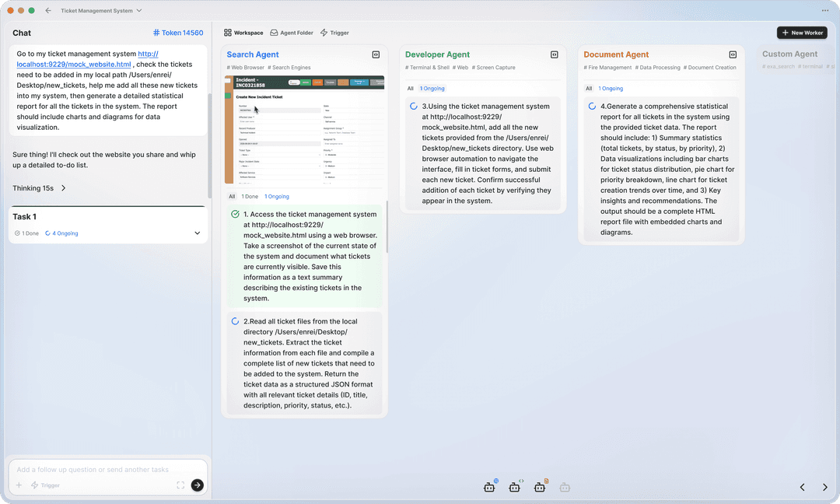Select the Search Agent robot icon at bottom
This screenshot has height=504, width=840.
click(490, 486)
